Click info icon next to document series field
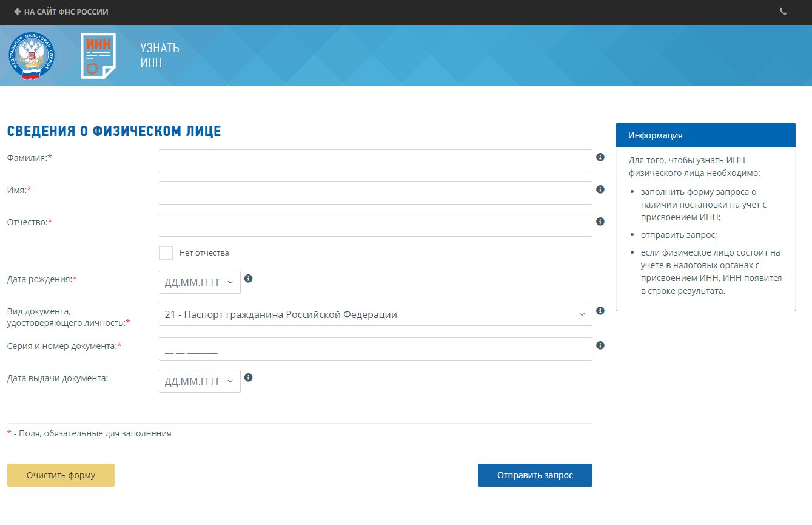812x525 pixels. [600, 345]
